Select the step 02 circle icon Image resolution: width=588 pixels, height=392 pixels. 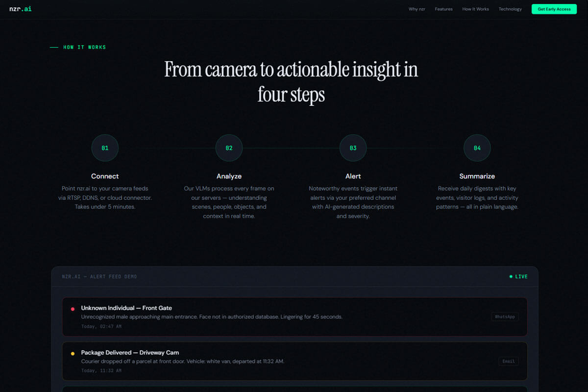point(229,148)
